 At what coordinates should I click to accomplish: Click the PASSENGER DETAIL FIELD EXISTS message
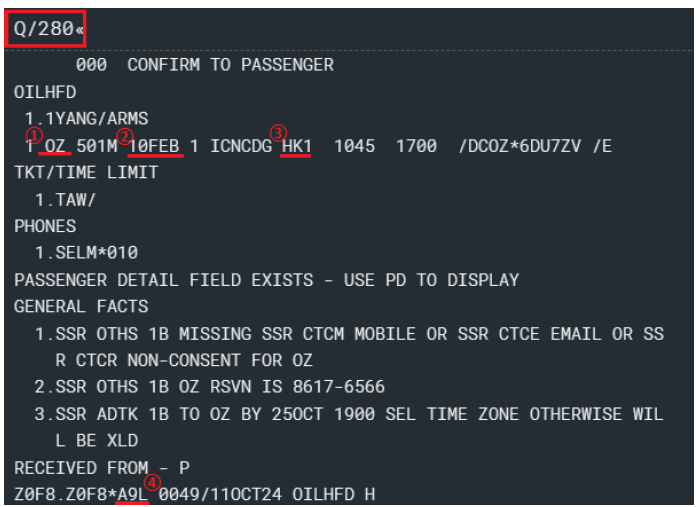pos(266,280)
